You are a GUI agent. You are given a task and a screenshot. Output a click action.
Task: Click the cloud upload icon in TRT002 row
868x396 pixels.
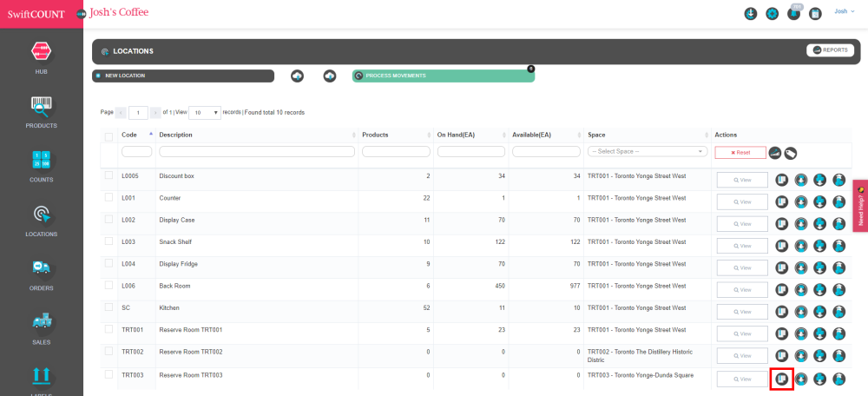(839, 356)
